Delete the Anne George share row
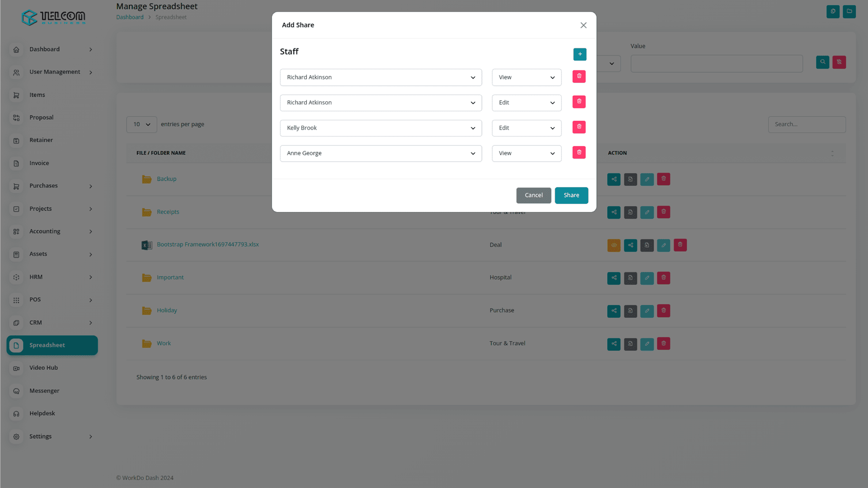The image size is (868, 488). [x=579, y=153]
